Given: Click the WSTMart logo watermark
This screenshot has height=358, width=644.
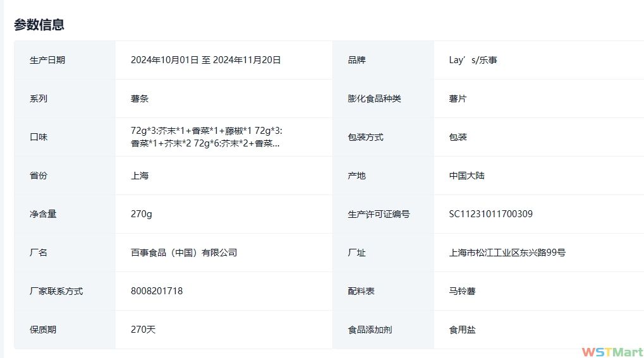Looking at the screenshot, I should click(x=612, y=351).
